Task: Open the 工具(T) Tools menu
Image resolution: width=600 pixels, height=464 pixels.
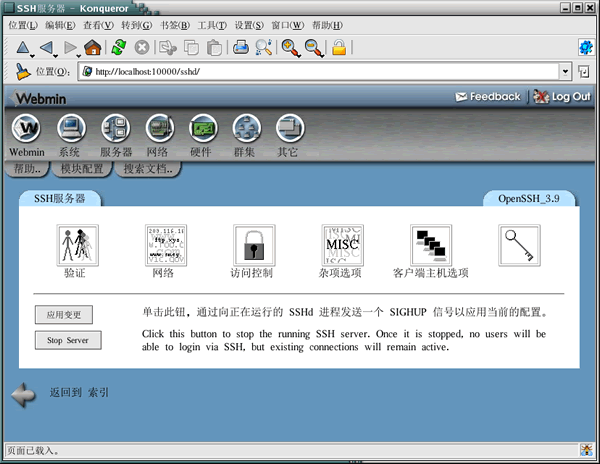Action: pos(212,25)
